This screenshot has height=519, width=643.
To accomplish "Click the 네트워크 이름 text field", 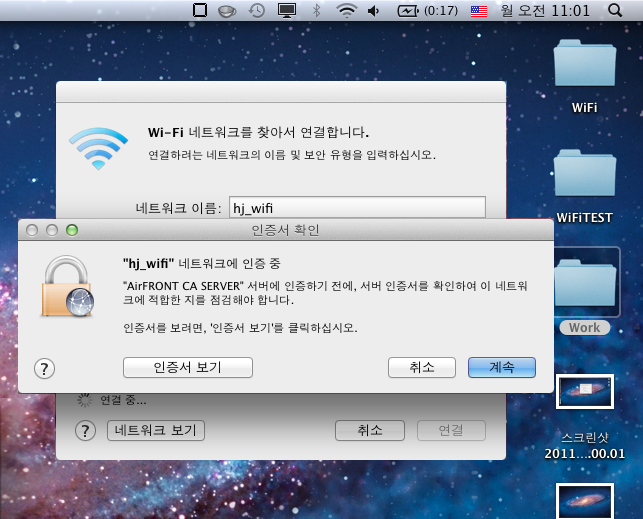I will (356, 208).
